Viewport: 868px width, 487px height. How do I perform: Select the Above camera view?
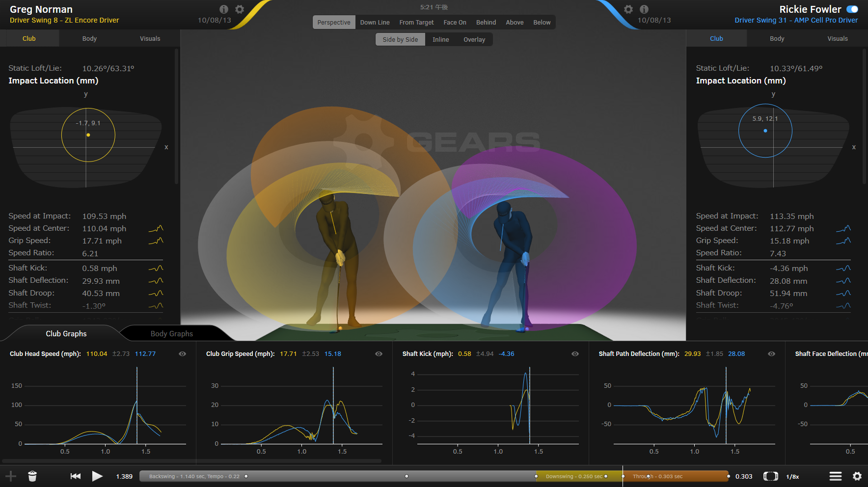click(515, 23)
